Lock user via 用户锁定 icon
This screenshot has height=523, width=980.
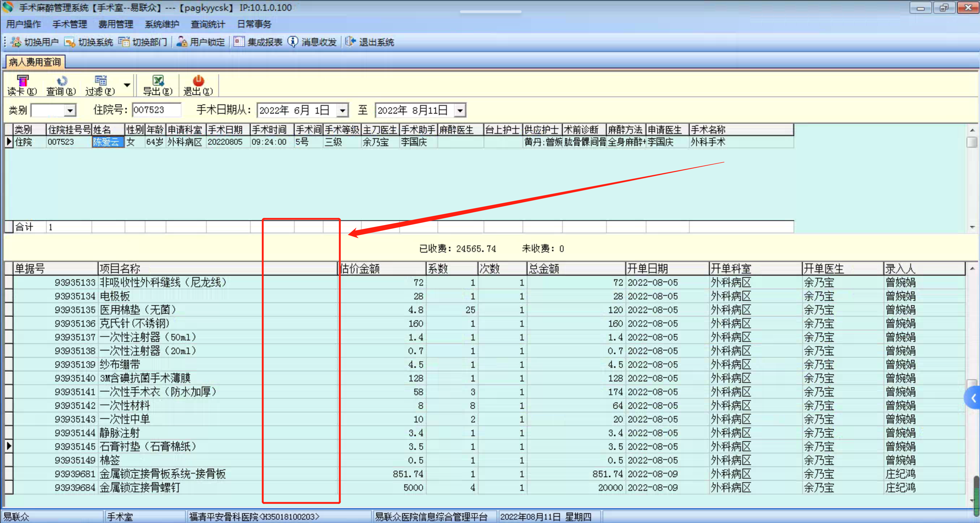coord(182,42)
